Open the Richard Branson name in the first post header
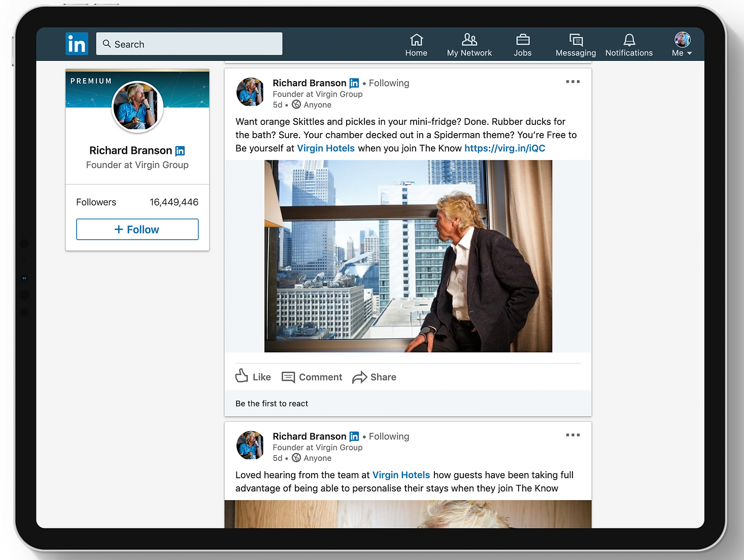This screenshot has height=560, width=744. (310, 83)
